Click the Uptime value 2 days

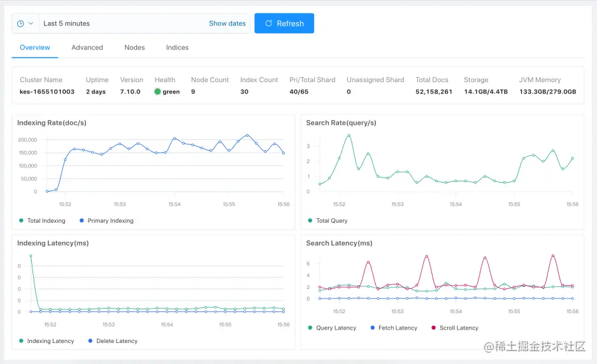pos(96,92)
